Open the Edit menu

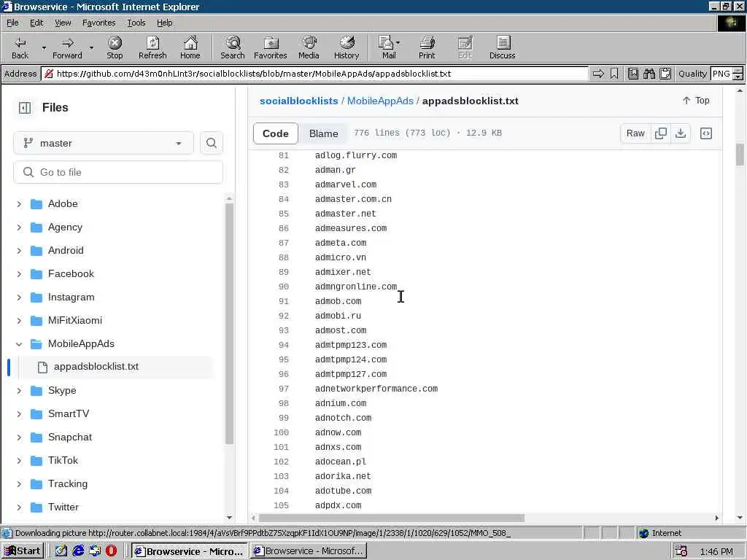tap(36, 23)
